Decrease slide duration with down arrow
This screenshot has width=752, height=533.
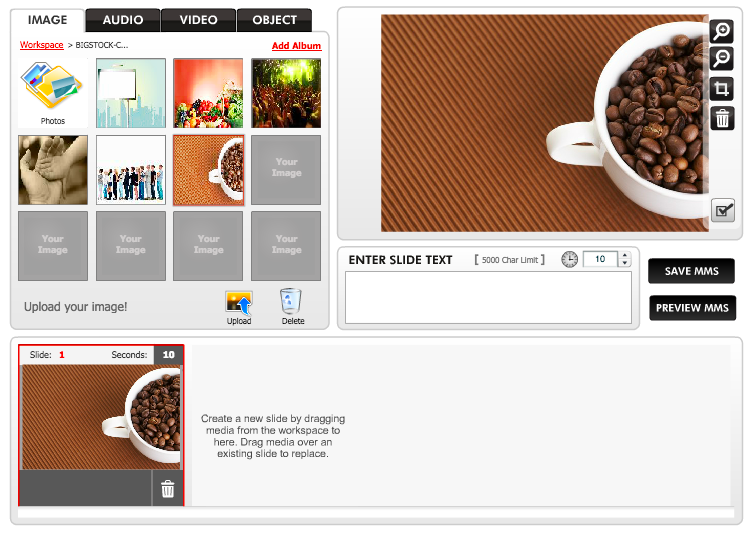click(x=624, y=263)
